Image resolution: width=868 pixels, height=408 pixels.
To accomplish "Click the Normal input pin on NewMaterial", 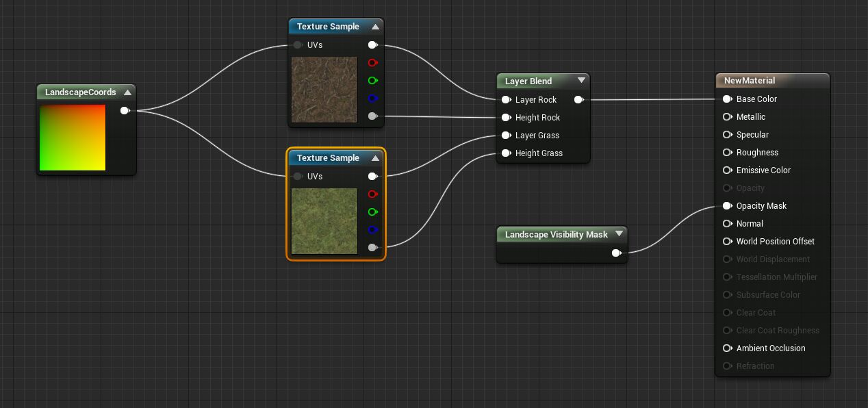I will click(727, 224).
